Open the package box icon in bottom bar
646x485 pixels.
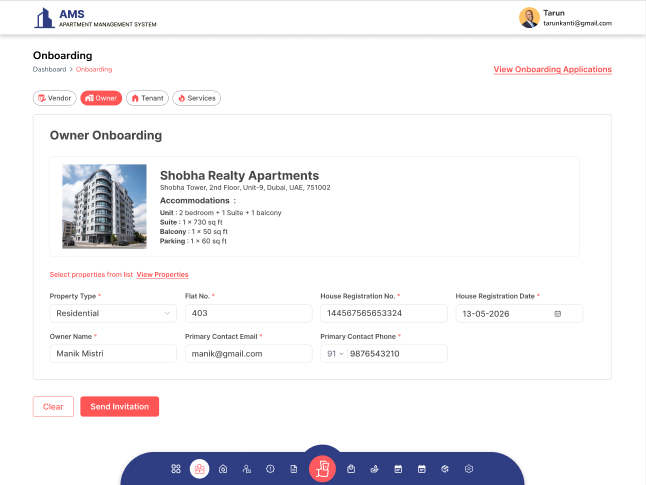click(351, 469)
